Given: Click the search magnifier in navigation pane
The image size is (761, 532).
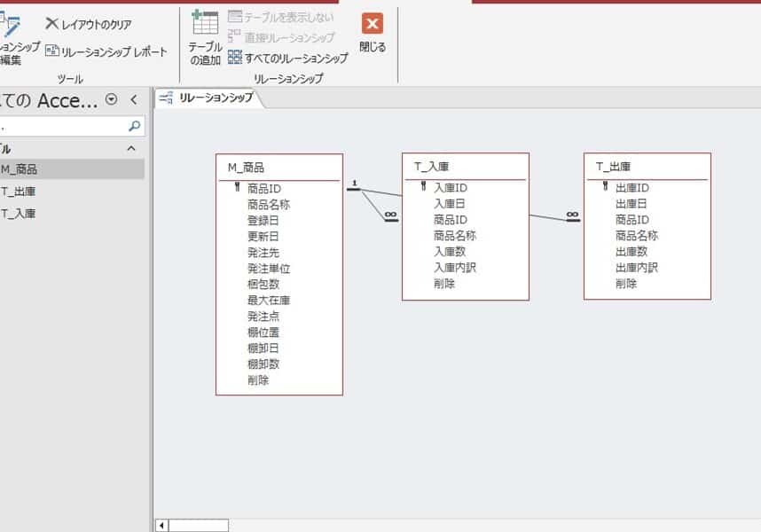Looking at the screenshot, I should point(134,126).
